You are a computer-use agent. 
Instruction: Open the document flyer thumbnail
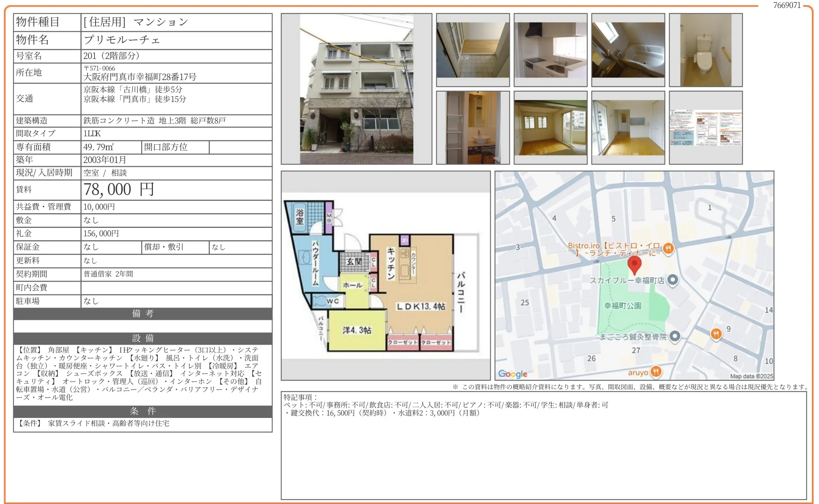click(705, 127)
